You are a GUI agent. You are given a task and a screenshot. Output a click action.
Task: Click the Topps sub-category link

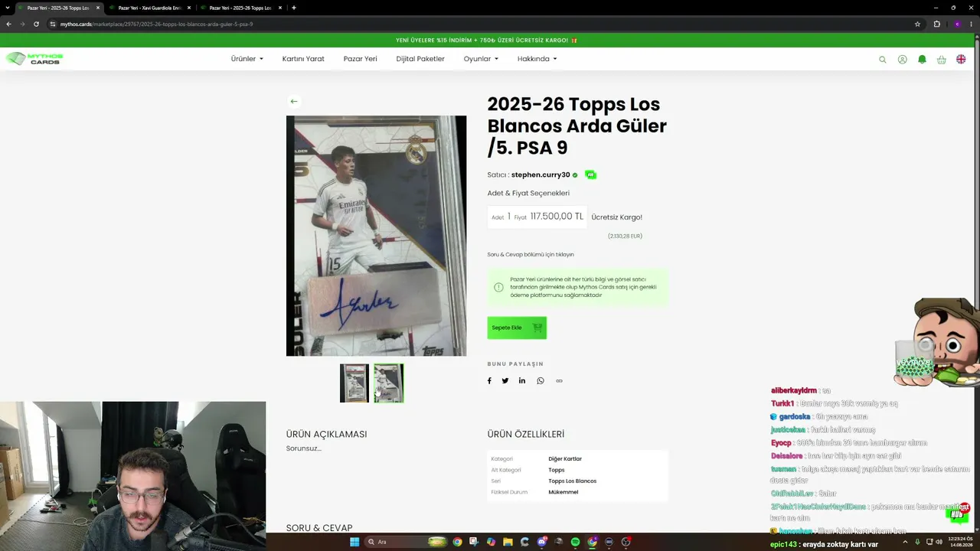click(x=557, y=470)
